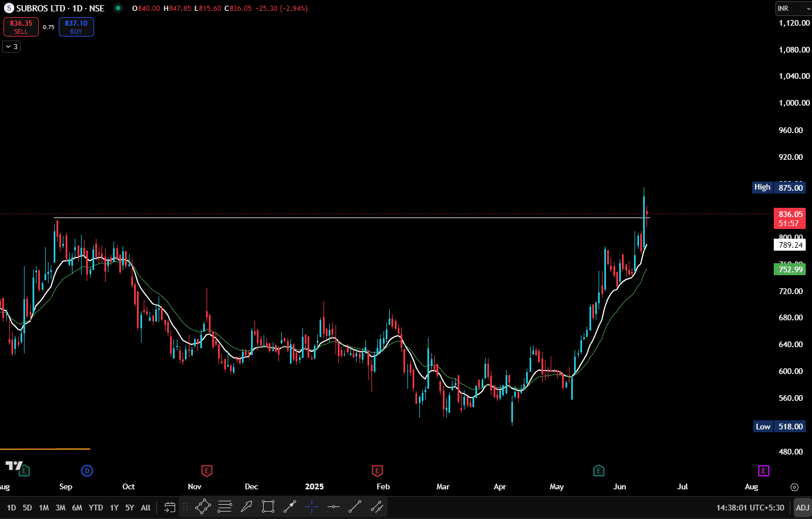Open chart settings gear icon

[x=794, y=487]
